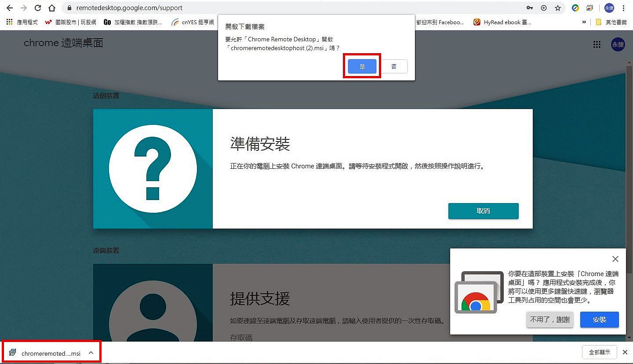Expand the chromeremoted....msi download options chevron
Image resolution: width=633 pixels, height=364 pixels.
91,353
